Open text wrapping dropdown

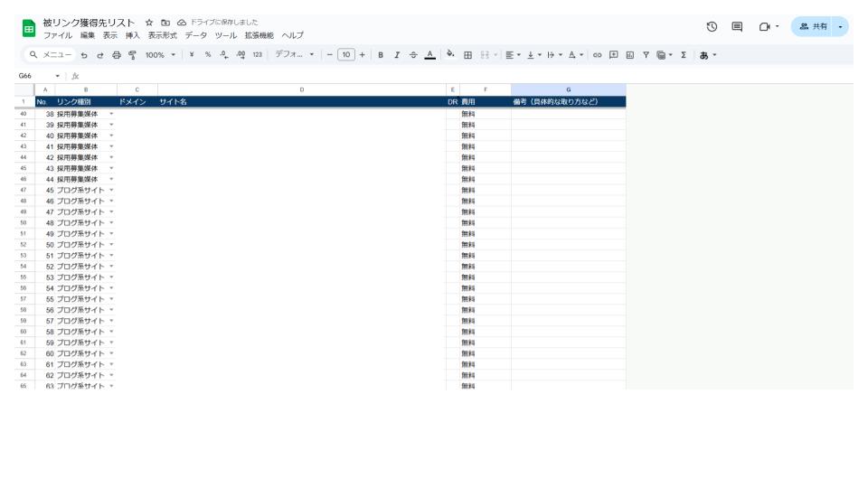[x=554, y=55]
